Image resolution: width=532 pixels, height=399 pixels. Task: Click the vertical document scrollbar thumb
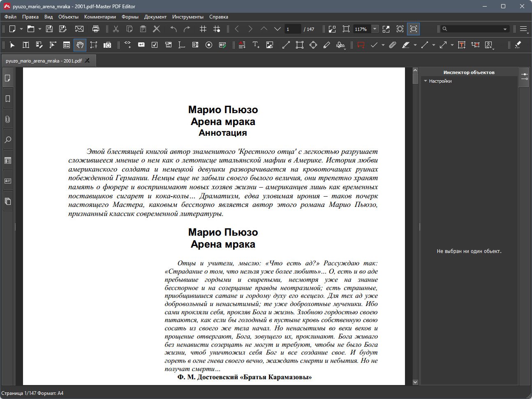[x=415, y=79]
